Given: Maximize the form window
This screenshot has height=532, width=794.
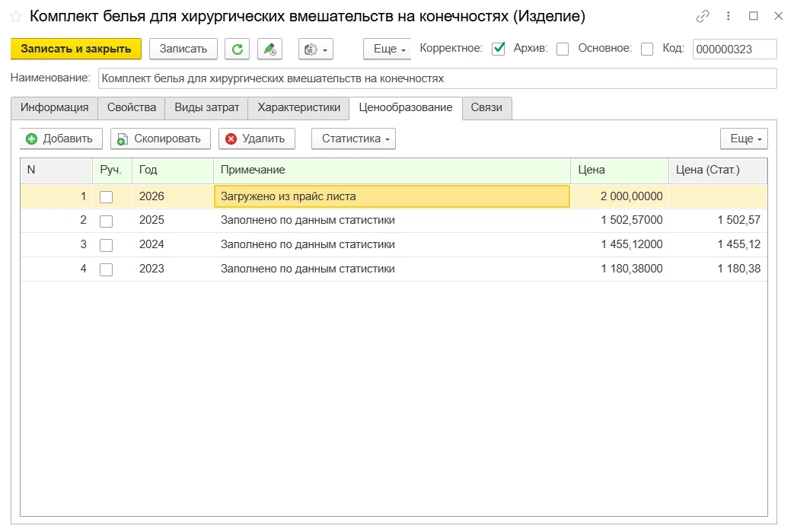Looking at the screenshot, I should (754, 16).
